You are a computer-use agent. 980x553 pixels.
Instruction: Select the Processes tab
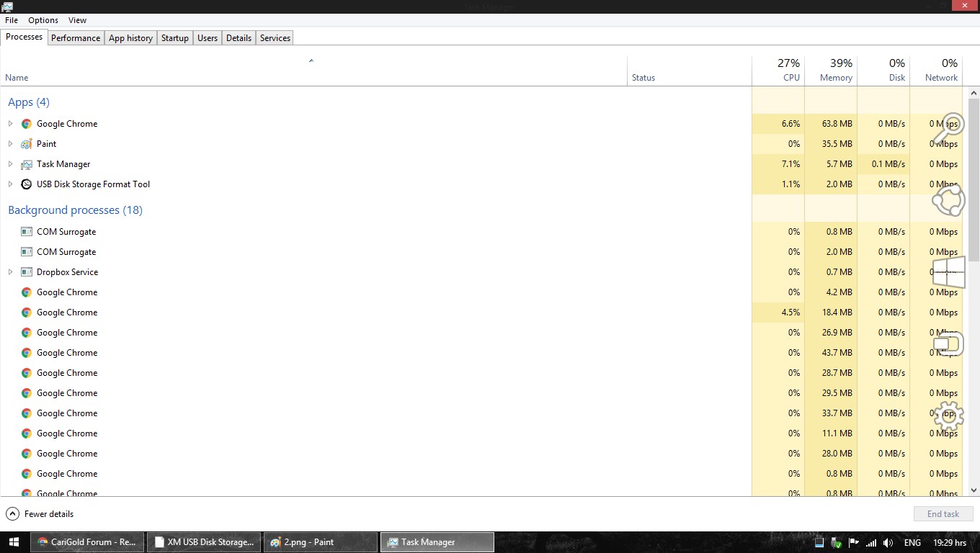coord(24,37)
